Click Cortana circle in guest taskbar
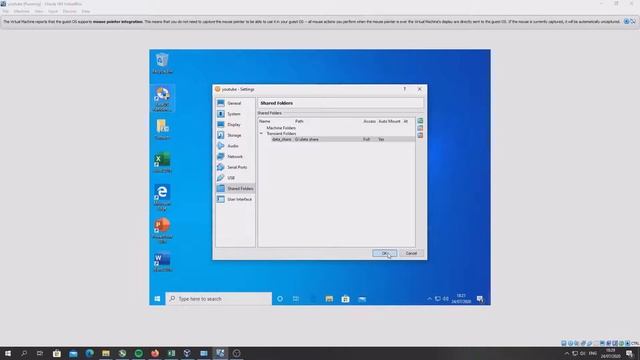Image resolution: width=640 pixels, height=360 pixels. (280, 299)
